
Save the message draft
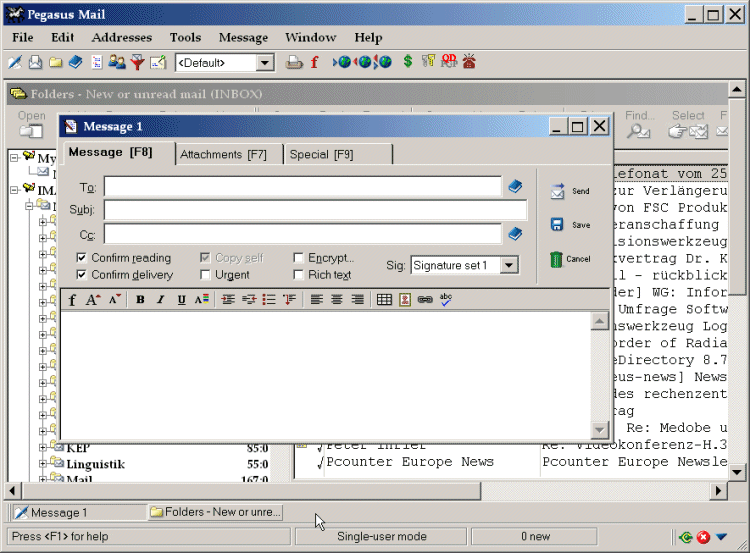point(570,225)
